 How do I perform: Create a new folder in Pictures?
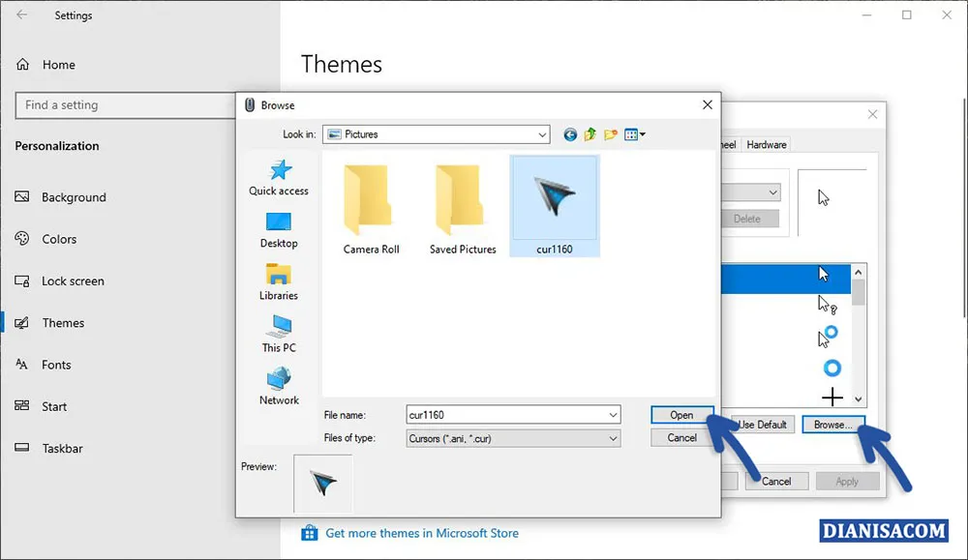point(612,134)
